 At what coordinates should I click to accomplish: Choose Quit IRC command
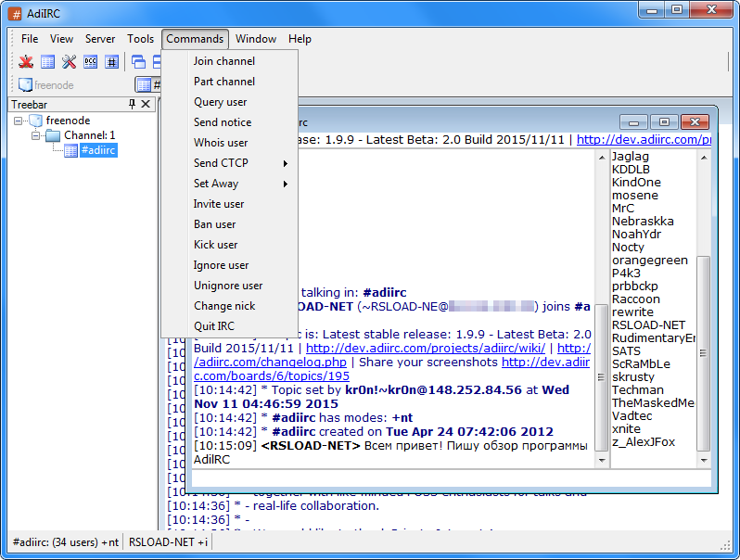[230, 326]
